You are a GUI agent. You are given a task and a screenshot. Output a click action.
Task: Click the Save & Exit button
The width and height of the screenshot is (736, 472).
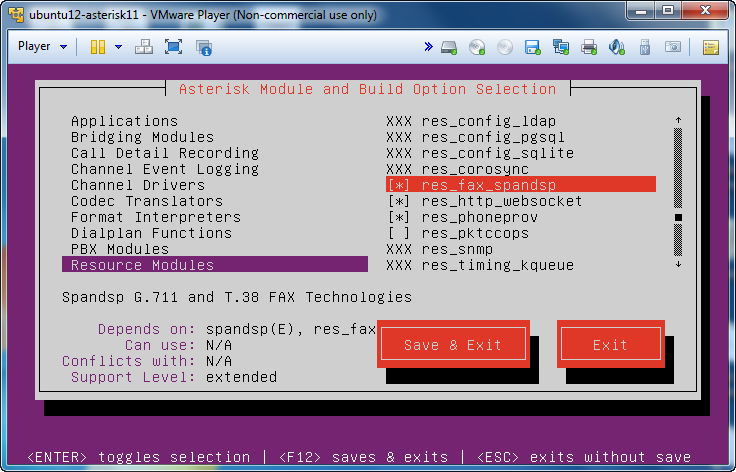(x=453, y=344)
